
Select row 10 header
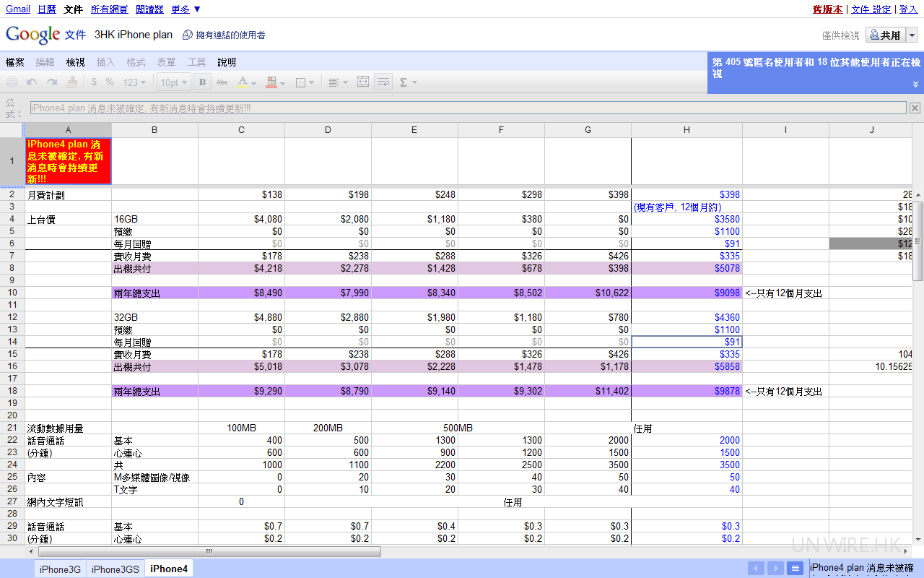click(12, 293)
